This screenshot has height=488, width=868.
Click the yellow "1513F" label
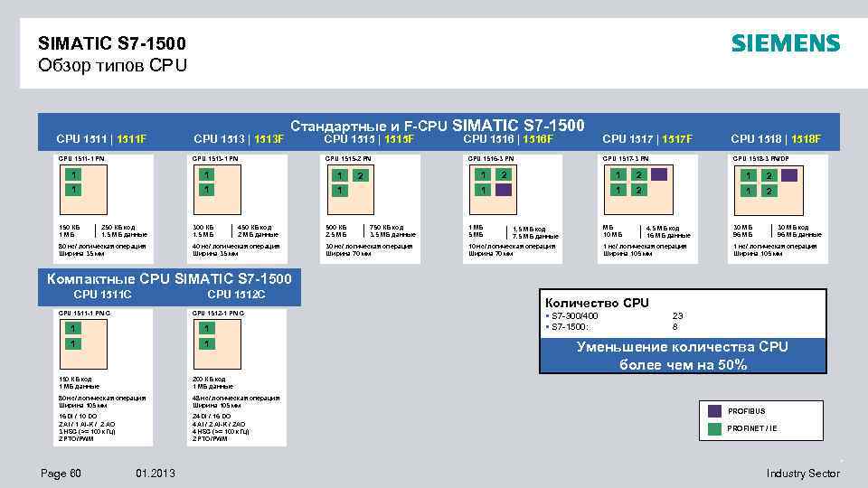[269, 139]
